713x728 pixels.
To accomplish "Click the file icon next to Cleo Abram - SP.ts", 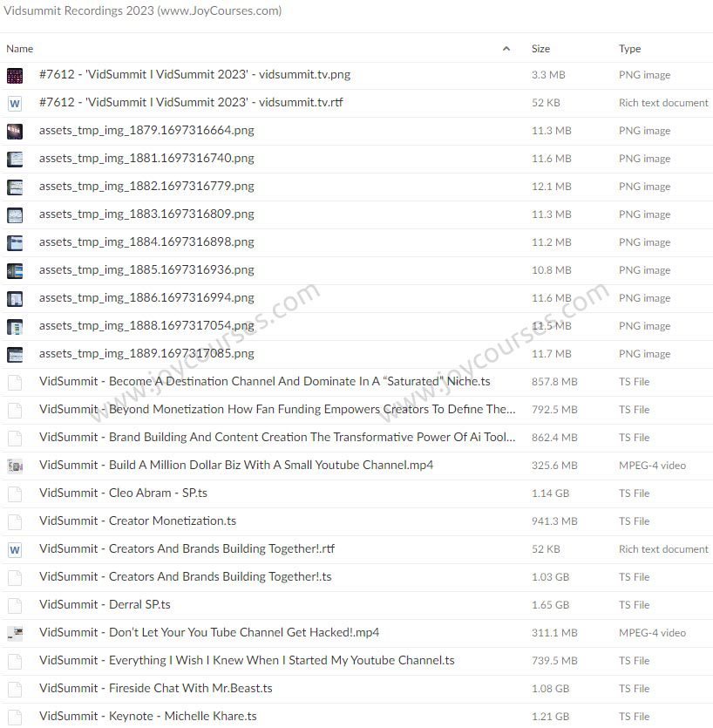I will pyautogui.click(x=15, y=493).
